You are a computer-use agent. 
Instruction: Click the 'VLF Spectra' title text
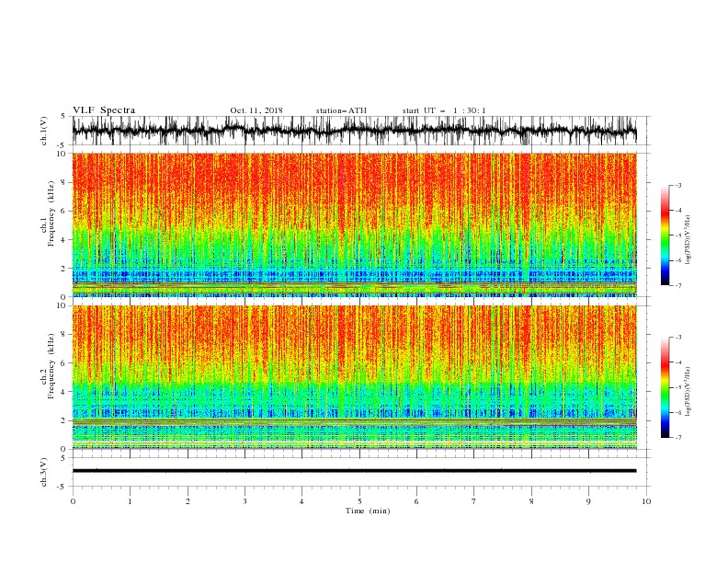click(104, 110)
